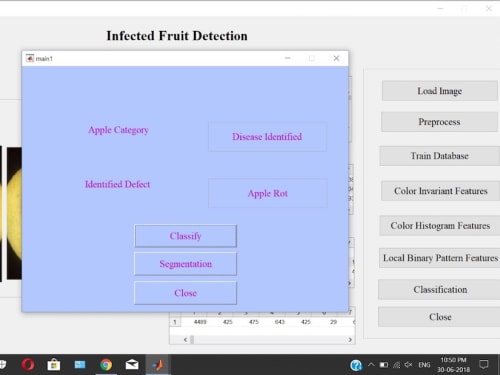Screen dimensions: 500x375
Task: Switch the ENG input language indicator
Action: pos(424,365)
